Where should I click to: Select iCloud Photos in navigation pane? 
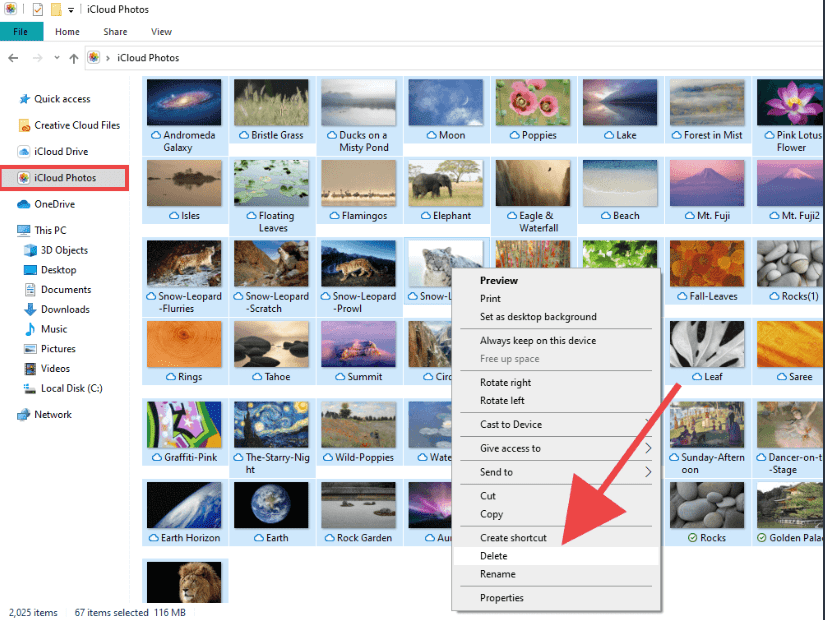(64, 178)
